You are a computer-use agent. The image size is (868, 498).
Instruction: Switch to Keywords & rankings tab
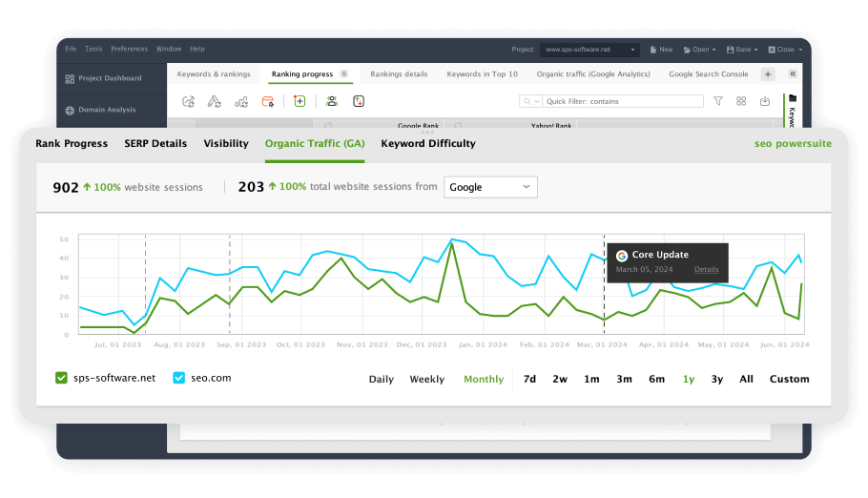[x=214, y=73]
